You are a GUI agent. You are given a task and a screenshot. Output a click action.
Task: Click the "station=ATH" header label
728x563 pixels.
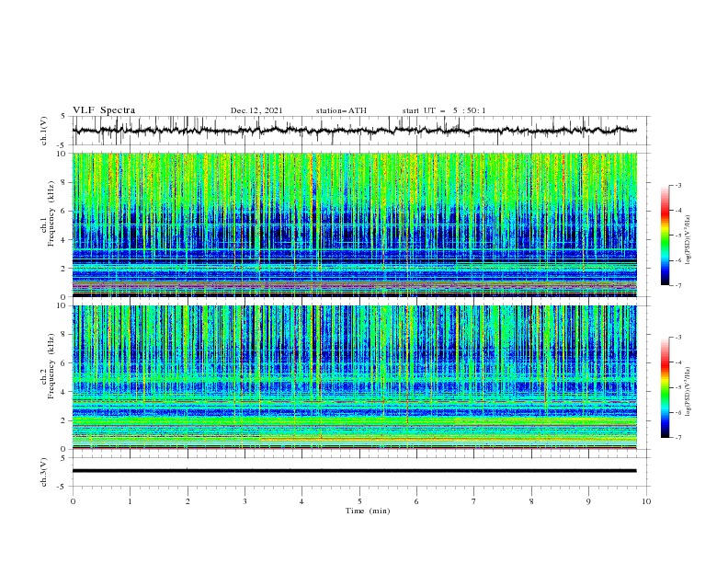341,110
